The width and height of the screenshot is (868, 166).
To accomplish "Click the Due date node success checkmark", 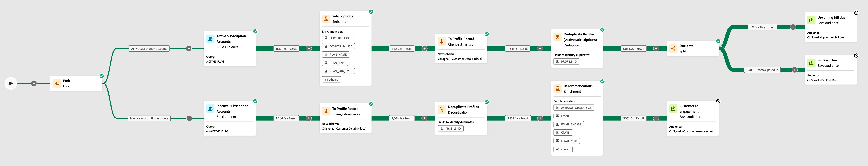I will (x=718, y=41).
